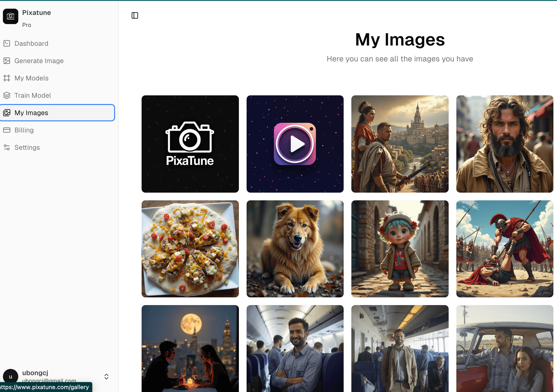Open the Generate Image page
557x392 pixels.
coord(39,61)
